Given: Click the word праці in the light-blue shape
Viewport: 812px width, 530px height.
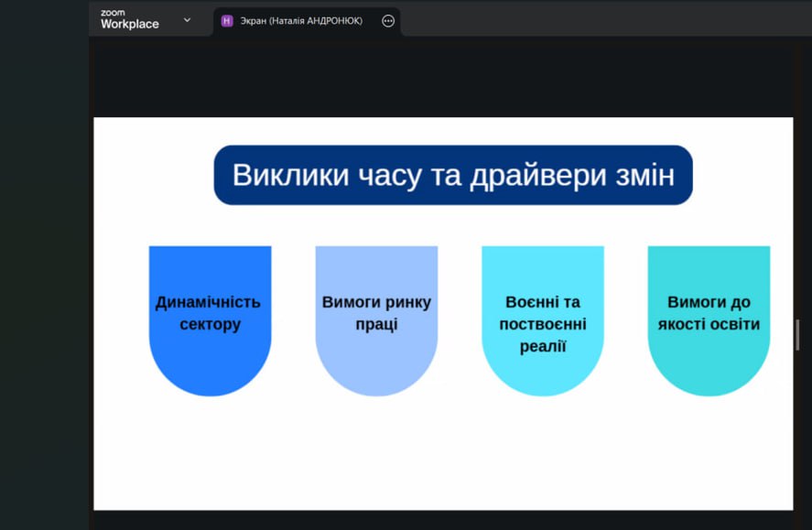Looking at the screenshot, I should click(376, 324).
